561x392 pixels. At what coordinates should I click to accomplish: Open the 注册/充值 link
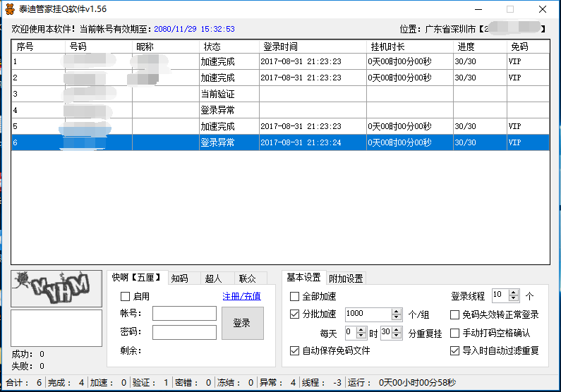(x=241, y=296)
